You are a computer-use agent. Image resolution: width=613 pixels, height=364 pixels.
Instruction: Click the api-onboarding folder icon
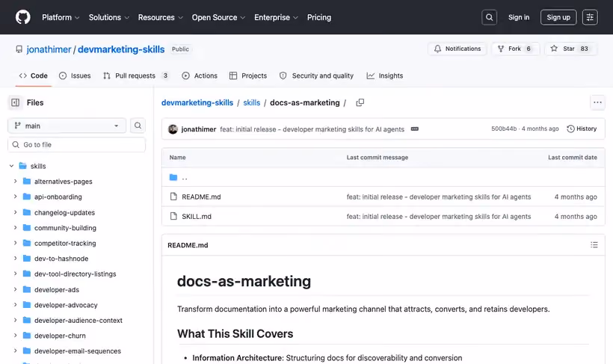tap(27, 197)
